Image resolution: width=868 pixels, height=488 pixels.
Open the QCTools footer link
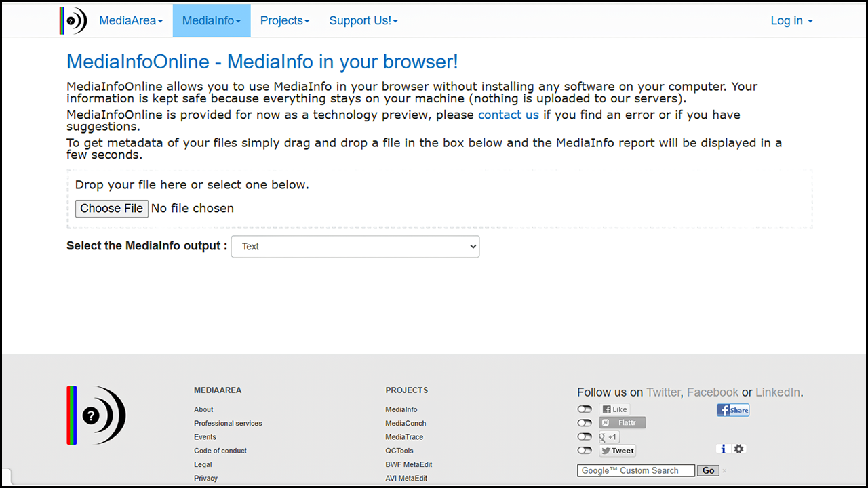[399, 451]
